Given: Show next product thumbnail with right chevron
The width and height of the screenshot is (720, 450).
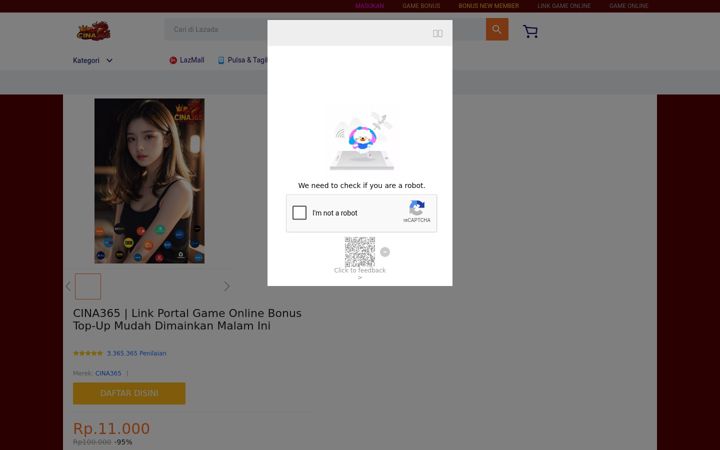Looking at the screenshot, I should click(227, 287).
